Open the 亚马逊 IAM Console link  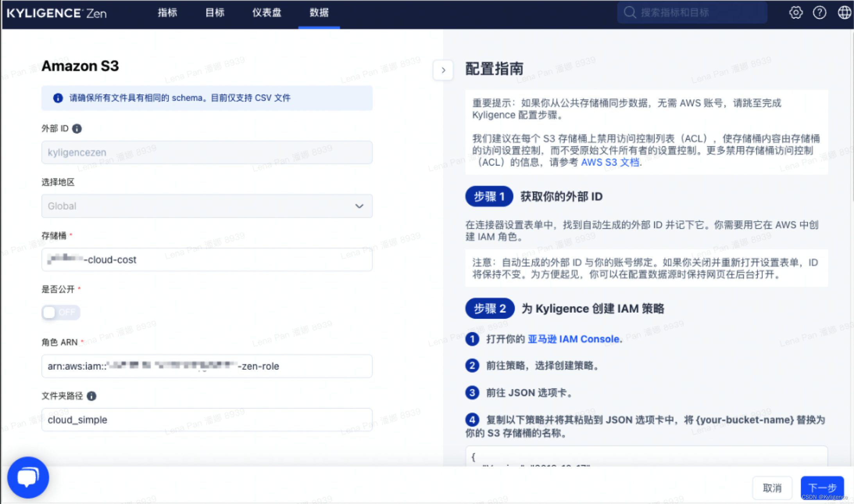[x=574, y=339]
